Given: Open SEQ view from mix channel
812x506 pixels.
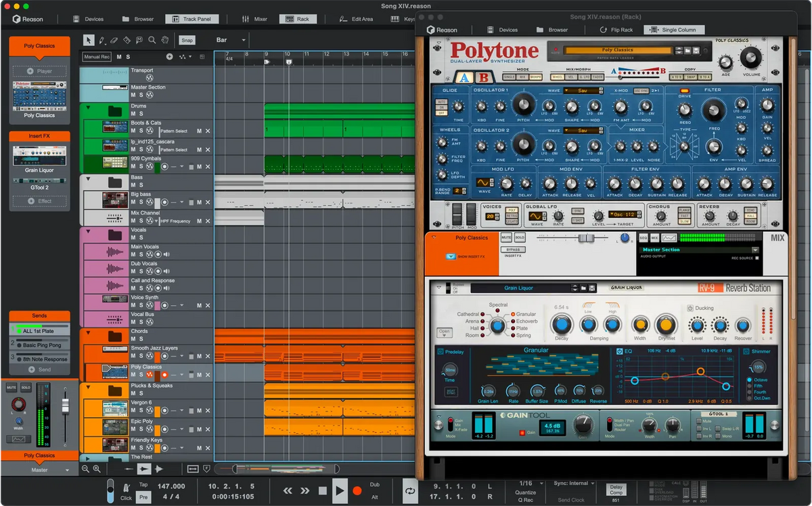Looking at the screenshot, I should tap(644, 238).
